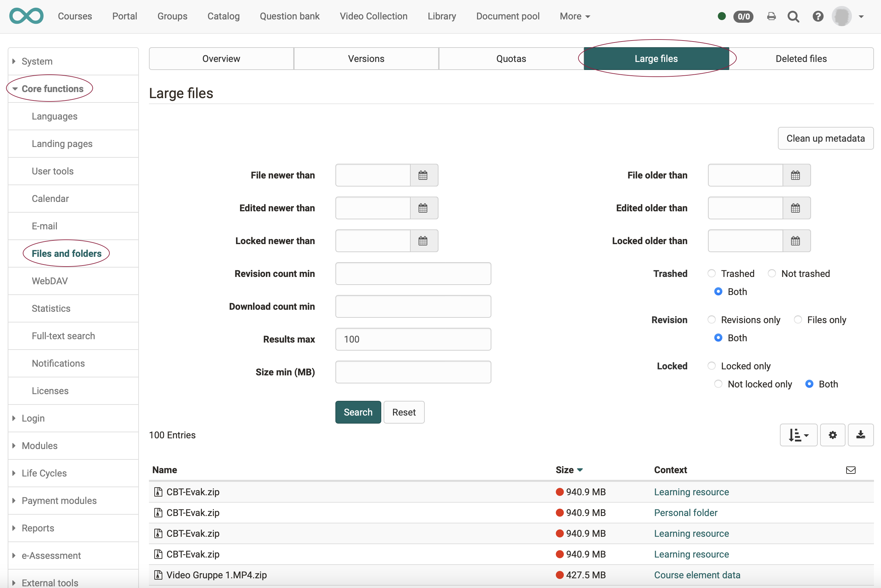The height and width of the screenshot is (588, 881).
Task: Click the help question mark icon
Action: coord(818,16)
